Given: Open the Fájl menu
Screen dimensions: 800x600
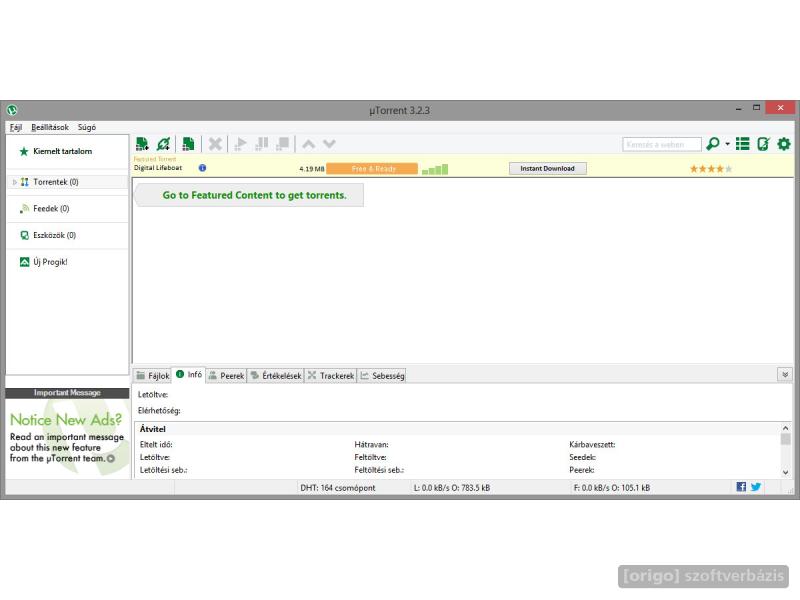Looking at the screenshot, I should 16,127.
